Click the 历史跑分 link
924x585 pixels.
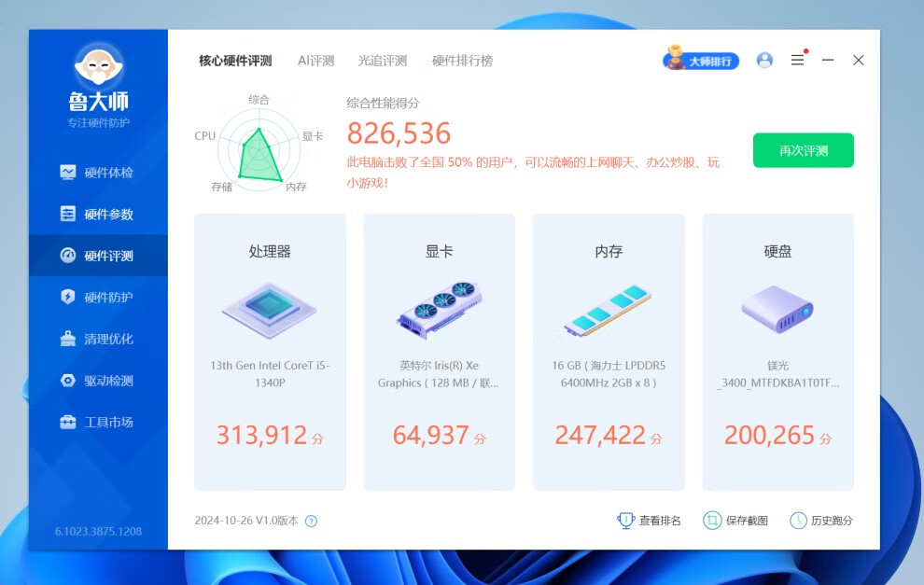pyautogui.click(x=821, y=521)
